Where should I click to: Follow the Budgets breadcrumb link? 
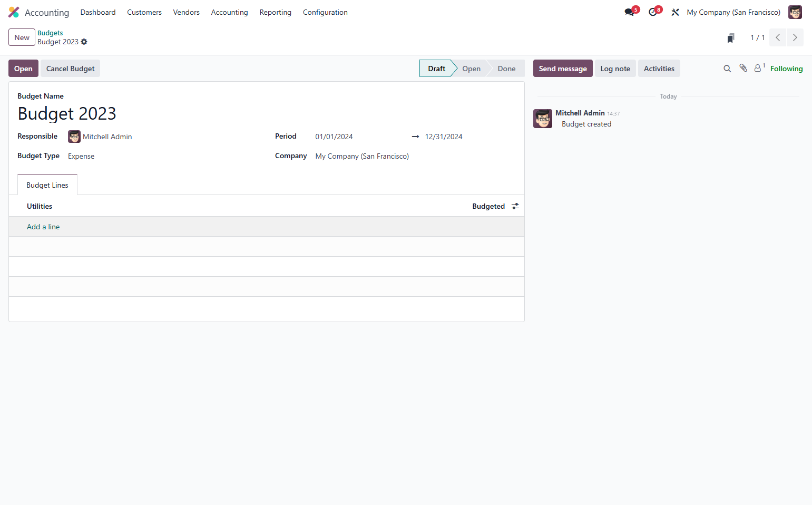50,33
